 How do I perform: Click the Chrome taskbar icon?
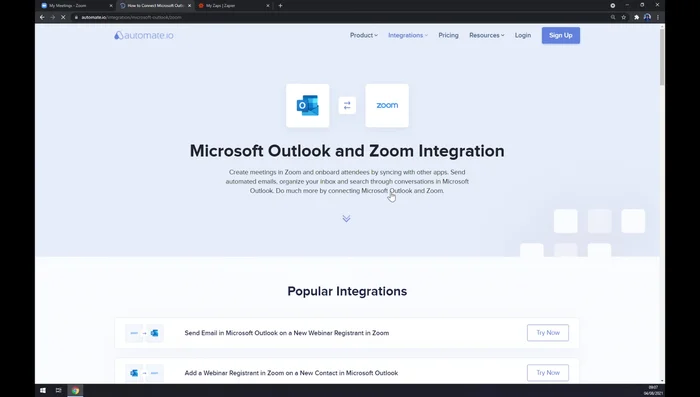click(75, 390)
